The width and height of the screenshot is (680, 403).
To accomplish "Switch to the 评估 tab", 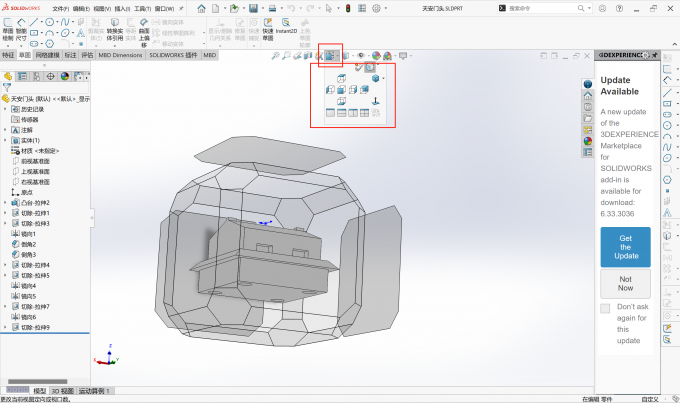I will pyautogui.click(x=87, y=56).
